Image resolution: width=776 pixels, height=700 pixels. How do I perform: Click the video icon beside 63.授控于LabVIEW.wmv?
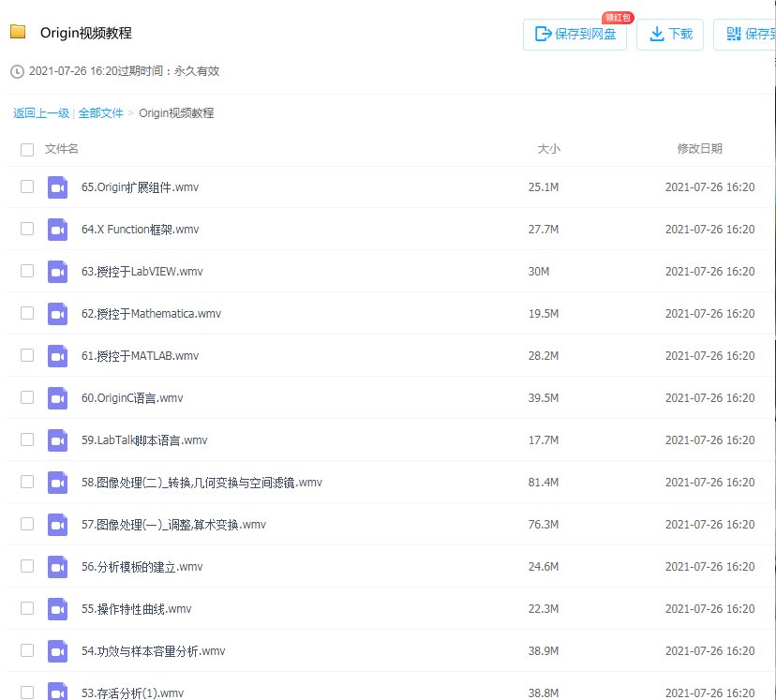(x=57, y=271)
